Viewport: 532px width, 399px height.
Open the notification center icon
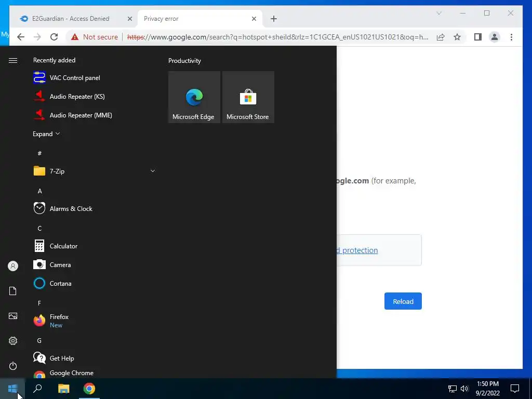[515, 389]
